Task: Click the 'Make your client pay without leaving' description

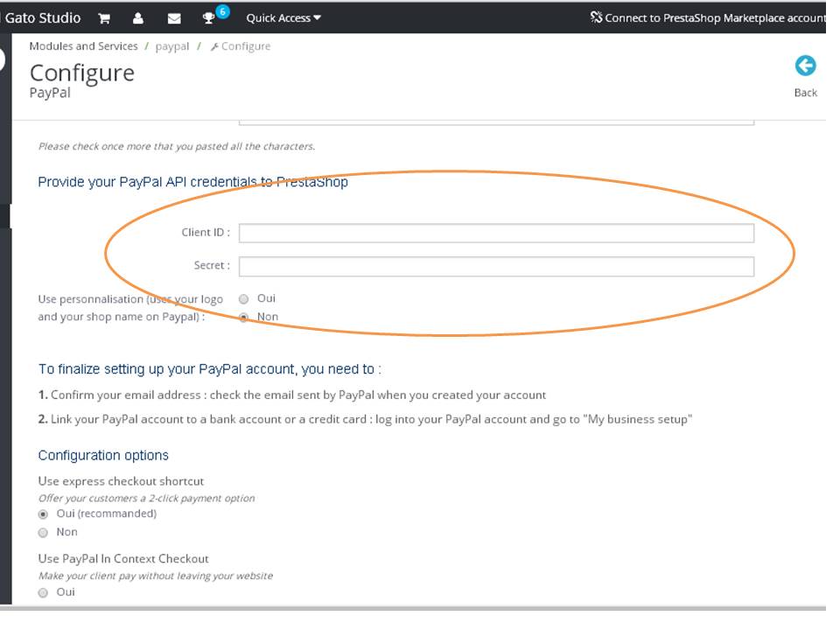Action: (156, 576)
